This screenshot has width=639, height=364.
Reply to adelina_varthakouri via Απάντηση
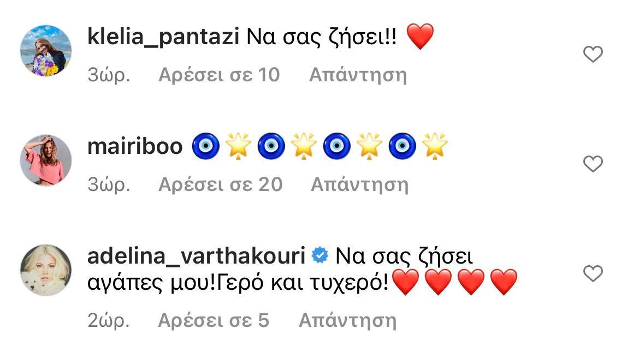(347, 320)
